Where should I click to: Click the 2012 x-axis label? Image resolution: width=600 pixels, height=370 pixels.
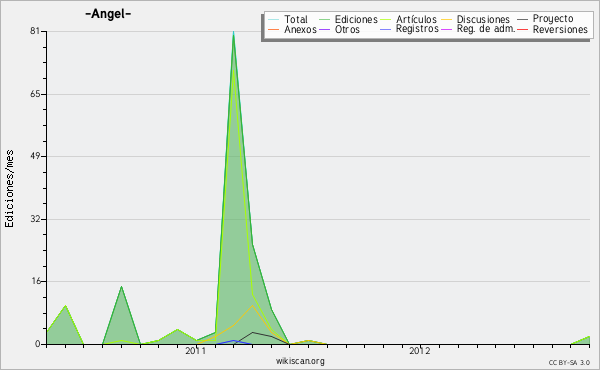click(x=420, y=350)
